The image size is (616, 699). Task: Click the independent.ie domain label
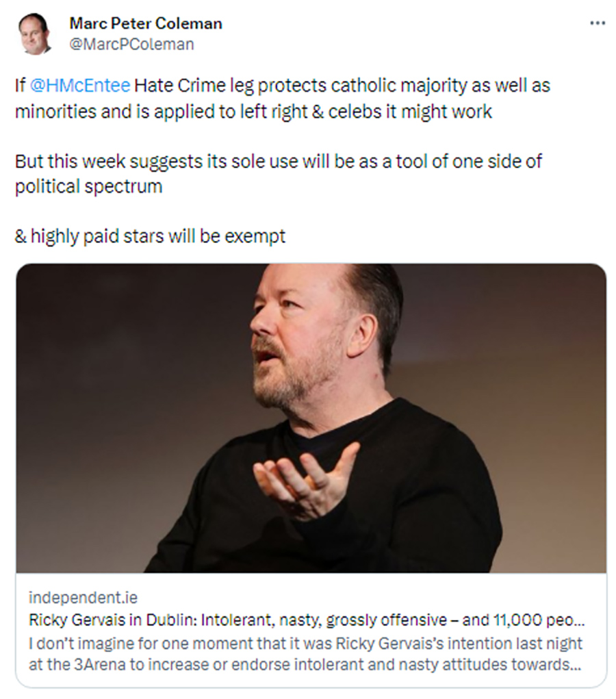pos(83,598)
